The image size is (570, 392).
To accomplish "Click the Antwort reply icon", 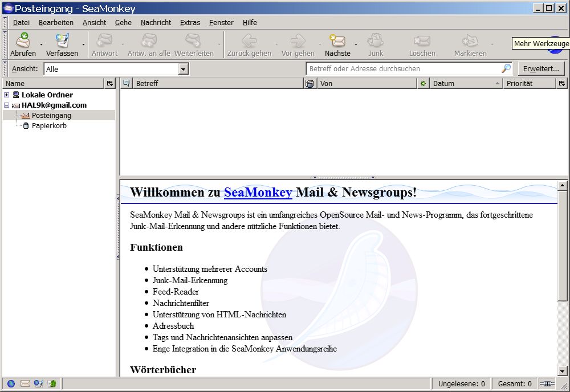I will tap(105, 40).
